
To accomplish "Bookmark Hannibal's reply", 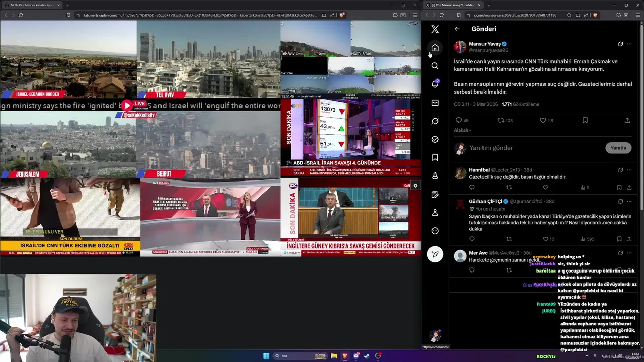I will coord(619,187).
